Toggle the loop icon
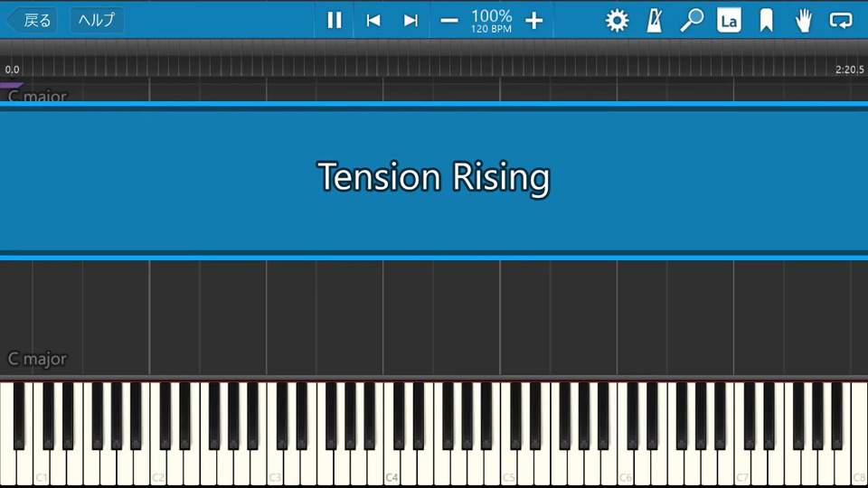This screenshot has width=868, height=488. pos(841,21)
